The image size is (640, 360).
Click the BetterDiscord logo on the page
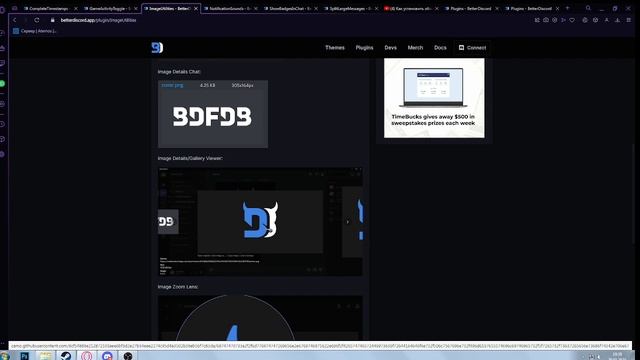click(x=157, y=48)
